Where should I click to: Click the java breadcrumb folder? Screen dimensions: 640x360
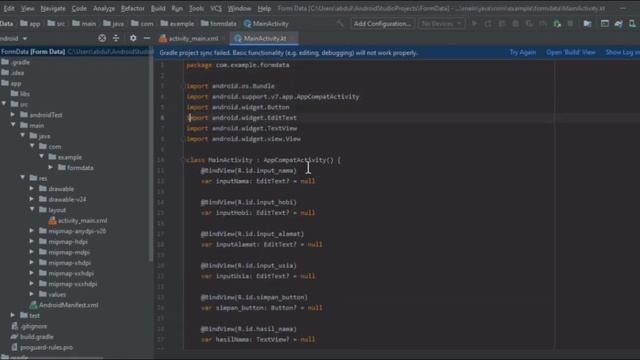113,24
